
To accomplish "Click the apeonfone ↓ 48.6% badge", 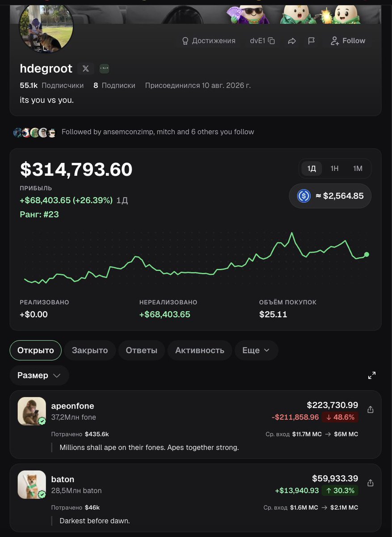I will (x=340, y=417).
